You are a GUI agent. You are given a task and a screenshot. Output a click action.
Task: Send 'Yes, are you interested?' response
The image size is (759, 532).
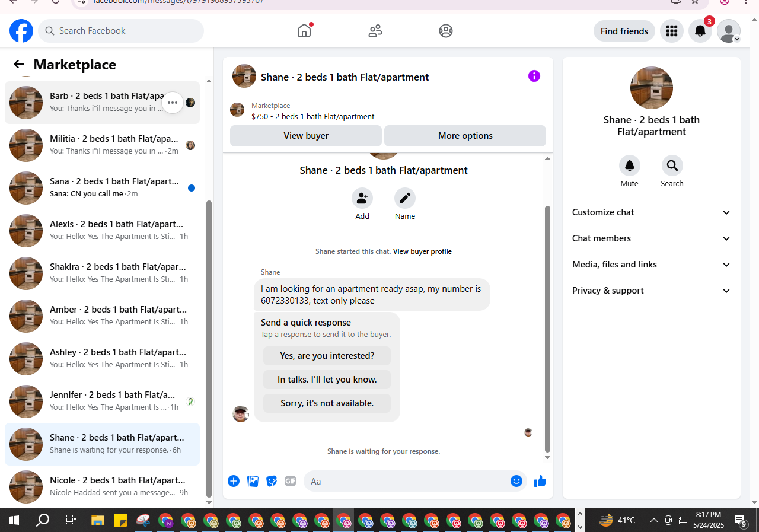click(x=327, y=356)
